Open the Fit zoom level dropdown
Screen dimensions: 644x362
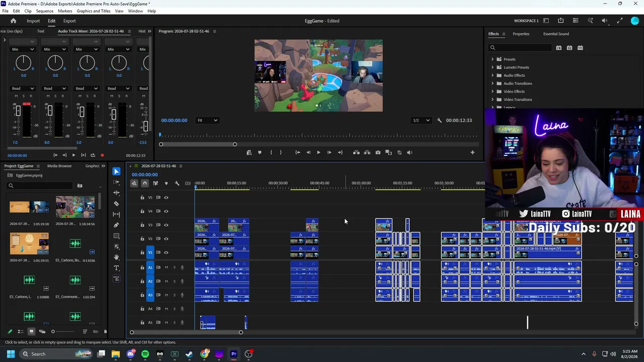207,121
